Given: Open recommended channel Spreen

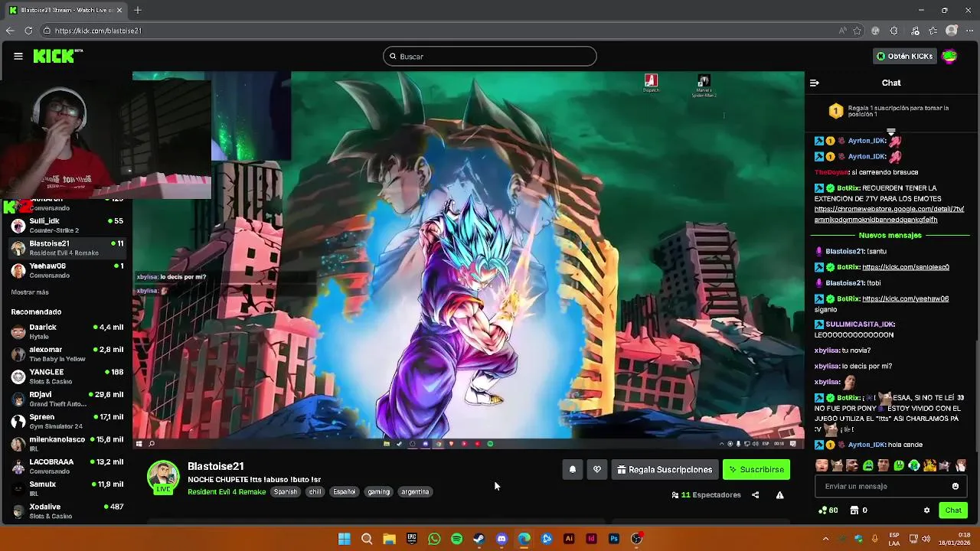Looking at the screenshot, I should pyautogui.click(x=67, y=421).
